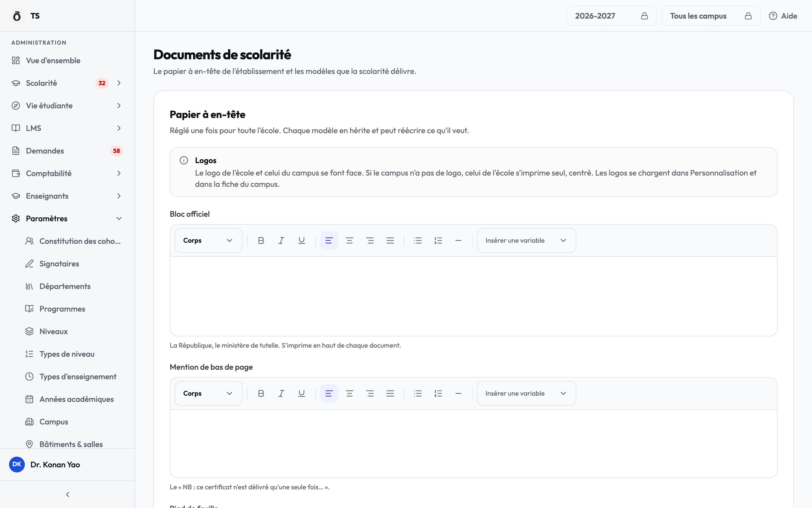Toggle underline in Mention de bas de page editor

click(302, 393)
